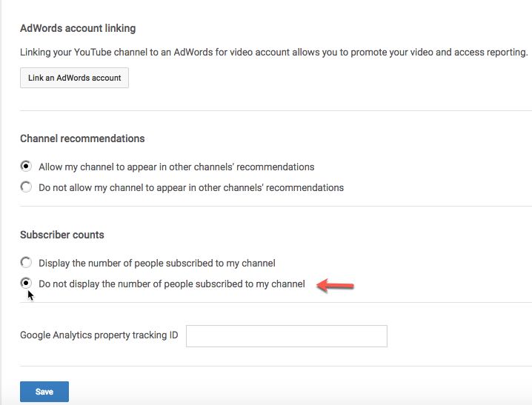Click the 'Allow my channel to appear' label text
The width and height of the screenshot is (532, 405).
click(176, 167)
